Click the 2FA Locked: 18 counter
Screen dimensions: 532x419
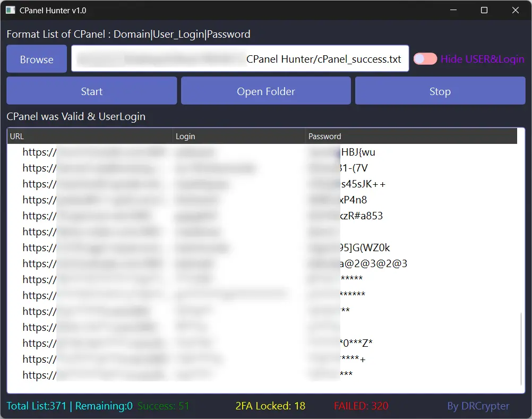pos(270,405)
